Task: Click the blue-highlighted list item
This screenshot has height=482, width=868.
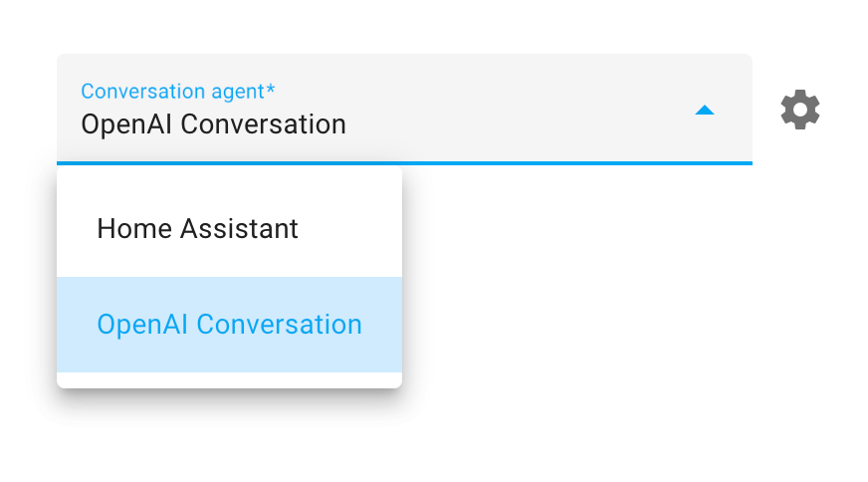Action: [x=229, y=325]
